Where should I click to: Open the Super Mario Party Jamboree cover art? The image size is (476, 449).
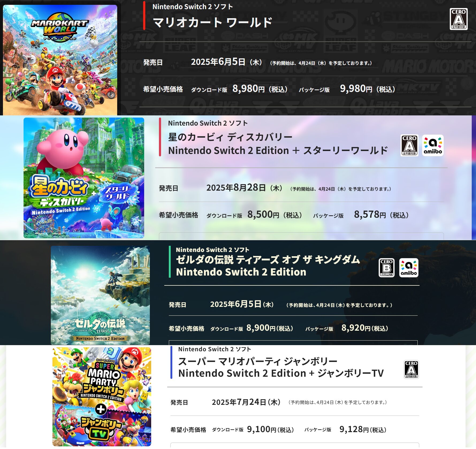pyautogui.click(x=102, y=397)
